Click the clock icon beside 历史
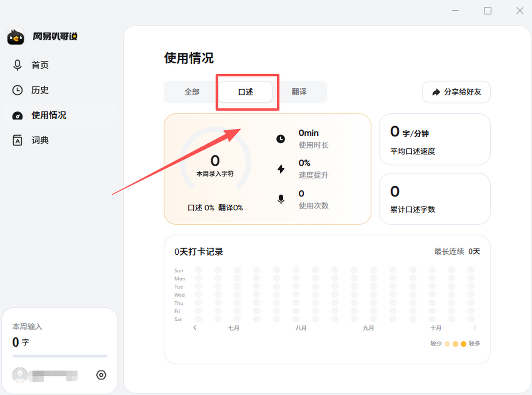532x395 pixels. pyautogui.click(x=17, y=90)
